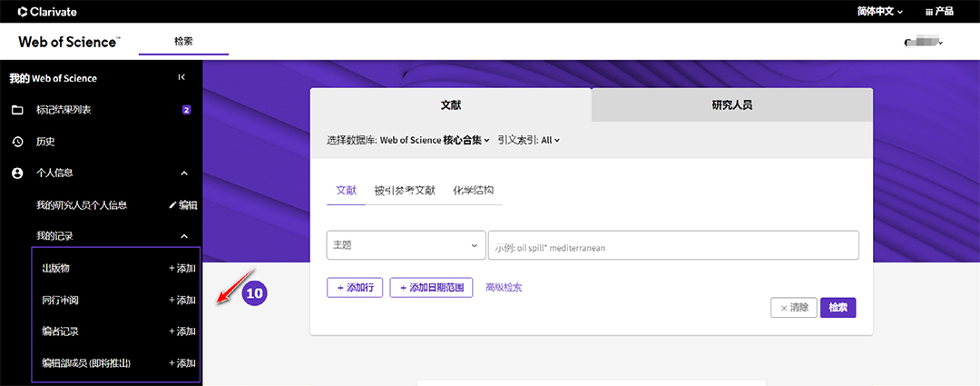This screenshot has width=980, height=386.
Task: Select the 被引参考文献 sub-tab
Action: click(x=405, y=191)
